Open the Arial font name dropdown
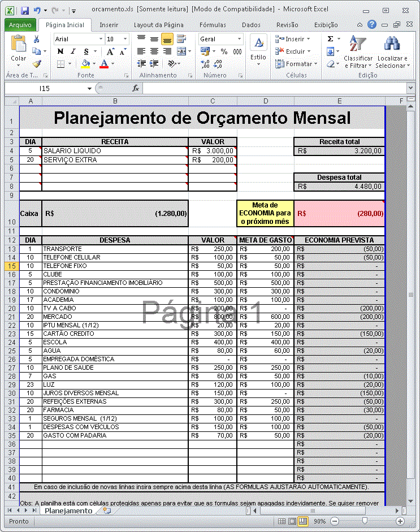The height and width of the screenshot is (532, 420). tap(101, 39)
